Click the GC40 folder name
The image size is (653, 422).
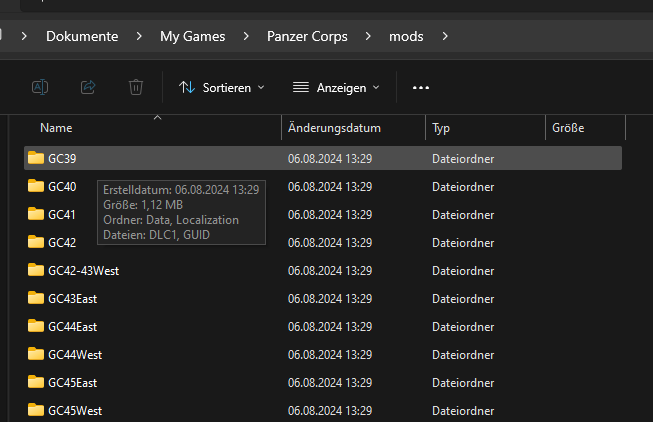coord(62,187)
